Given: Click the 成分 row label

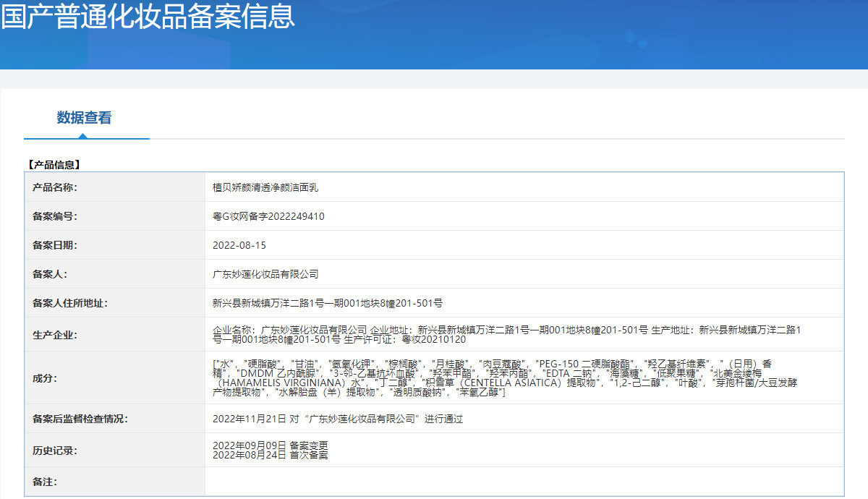Looking at the screenshot, I should pyautogui.click(x=45, y=378).
